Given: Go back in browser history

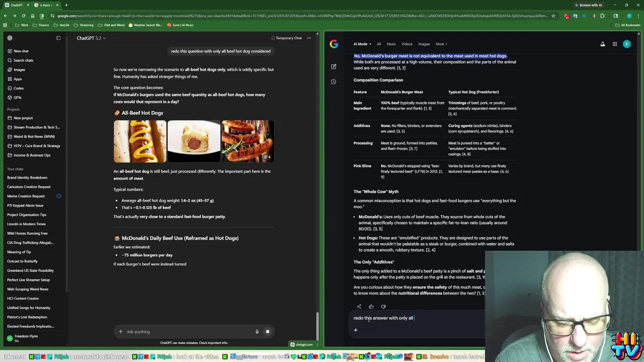Looking at the screenshot, I should tap(6, 16).
